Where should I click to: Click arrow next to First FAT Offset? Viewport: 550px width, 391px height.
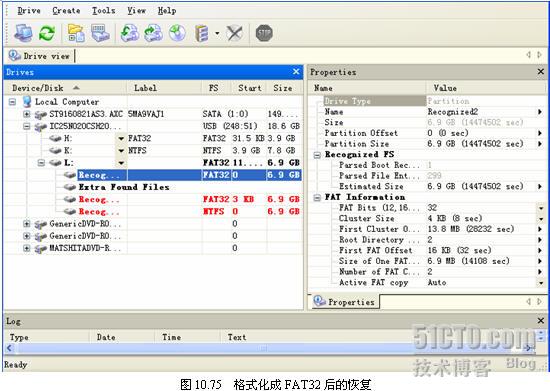[x=540, y=250]
